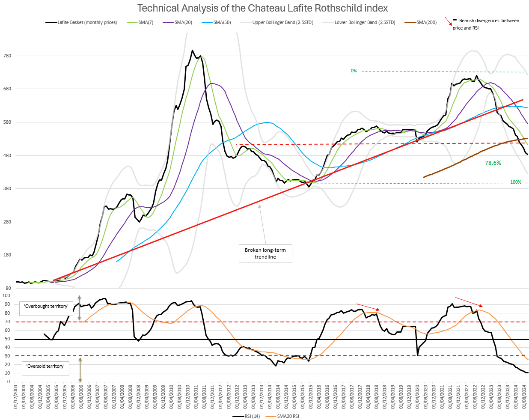Click the 180 price axis label
The height and width of the screenshot is (420, 529).
click(x=7, y=255)
